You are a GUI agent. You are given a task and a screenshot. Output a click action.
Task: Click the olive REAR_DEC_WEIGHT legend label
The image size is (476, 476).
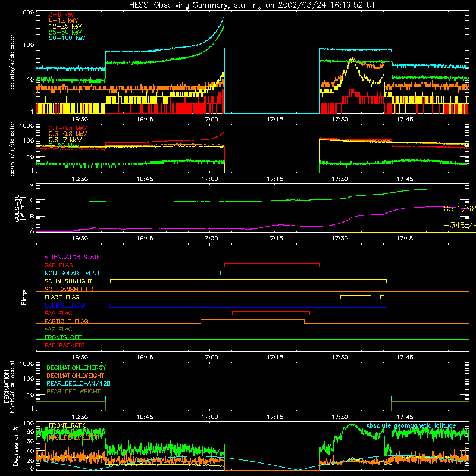tap(73, 392)
